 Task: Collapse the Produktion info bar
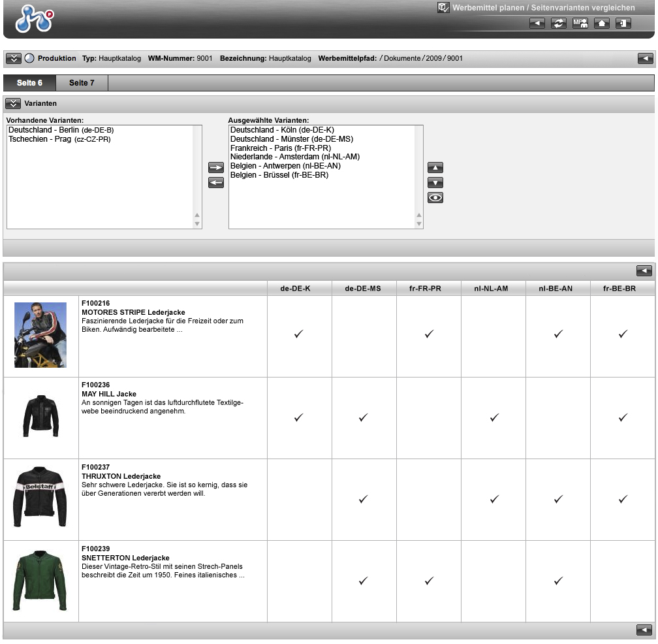[14, 58]
